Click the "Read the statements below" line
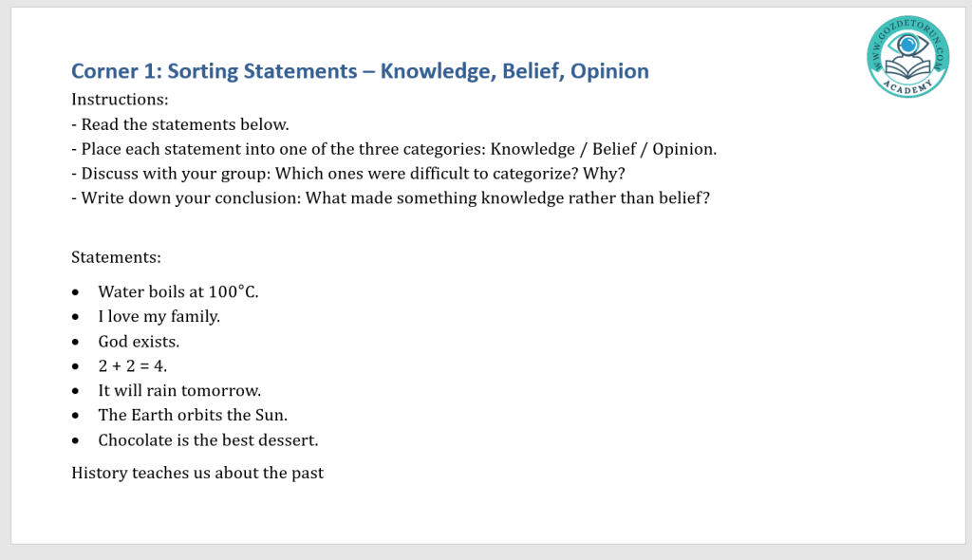The height and width of the screenshot is (560, 972). (180, 124)
